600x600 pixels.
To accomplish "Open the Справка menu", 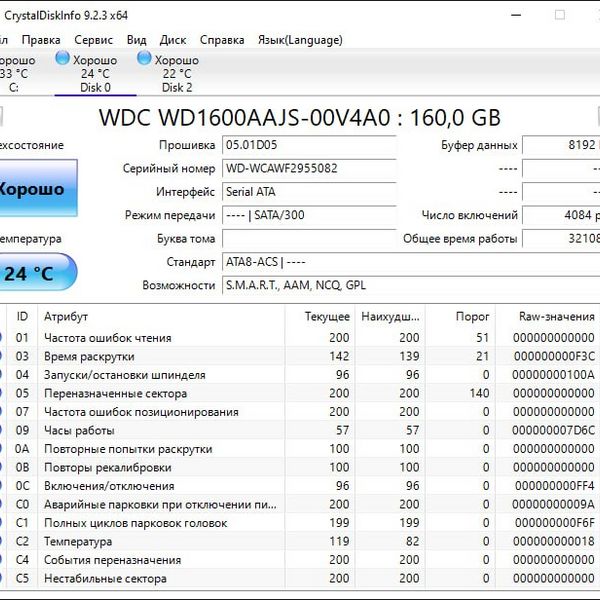I will (x=222, y=40).
